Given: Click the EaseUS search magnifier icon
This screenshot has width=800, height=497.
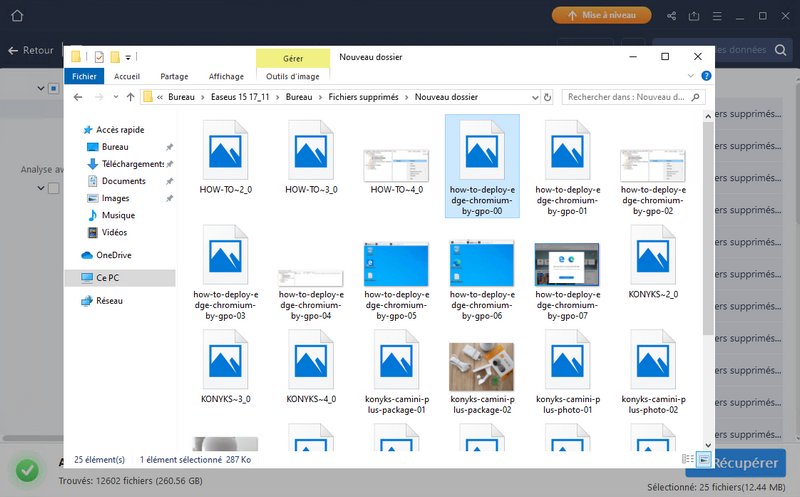Looking at the screenshot, I should [781, 49].
